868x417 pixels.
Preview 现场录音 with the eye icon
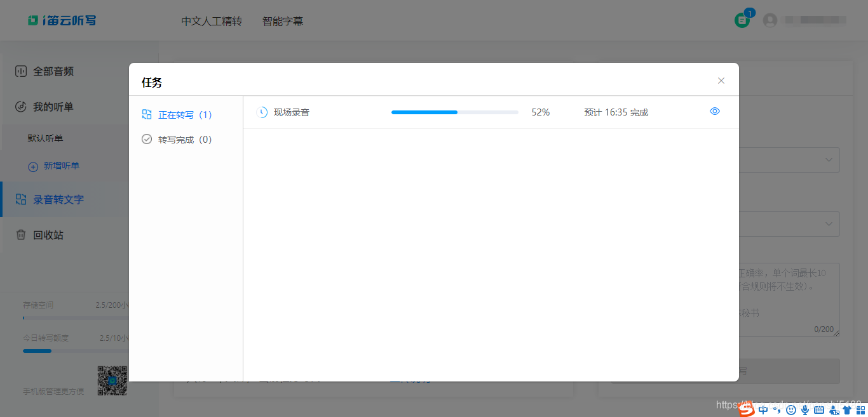[x=714, y=111]
